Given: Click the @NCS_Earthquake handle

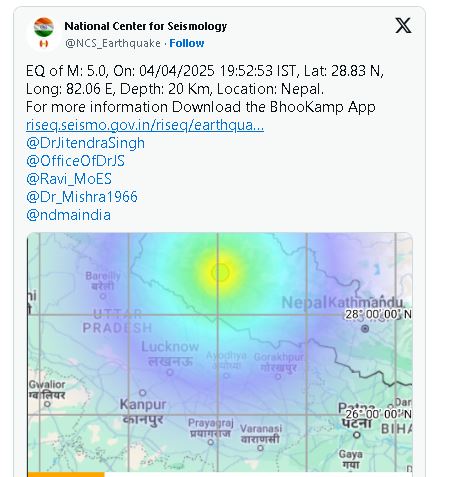Looking at the screenshot, I should click(113, 43).
